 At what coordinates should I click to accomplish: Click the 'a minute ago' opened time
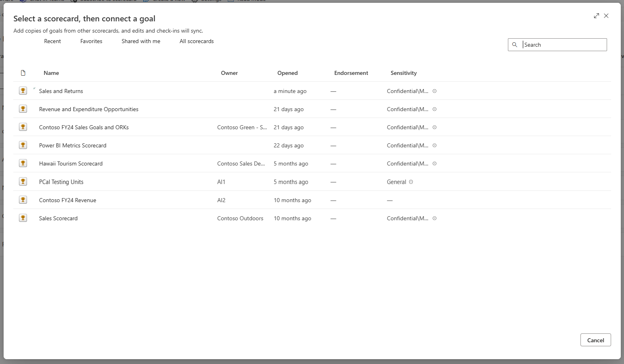tap(290, 91)
